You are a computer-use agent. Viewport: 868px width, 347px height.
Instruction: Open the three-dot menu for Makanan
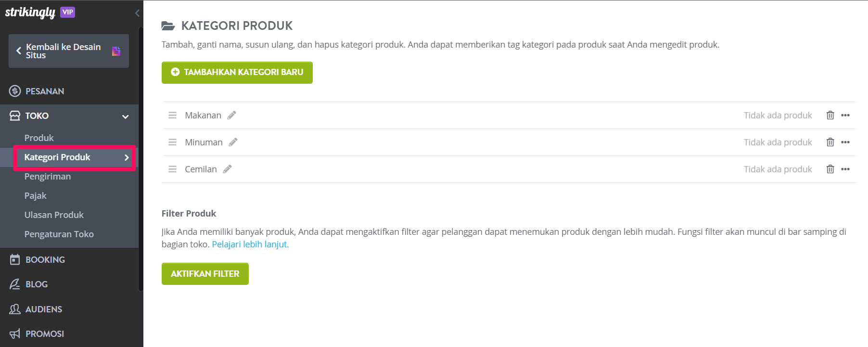coord(845,115)
